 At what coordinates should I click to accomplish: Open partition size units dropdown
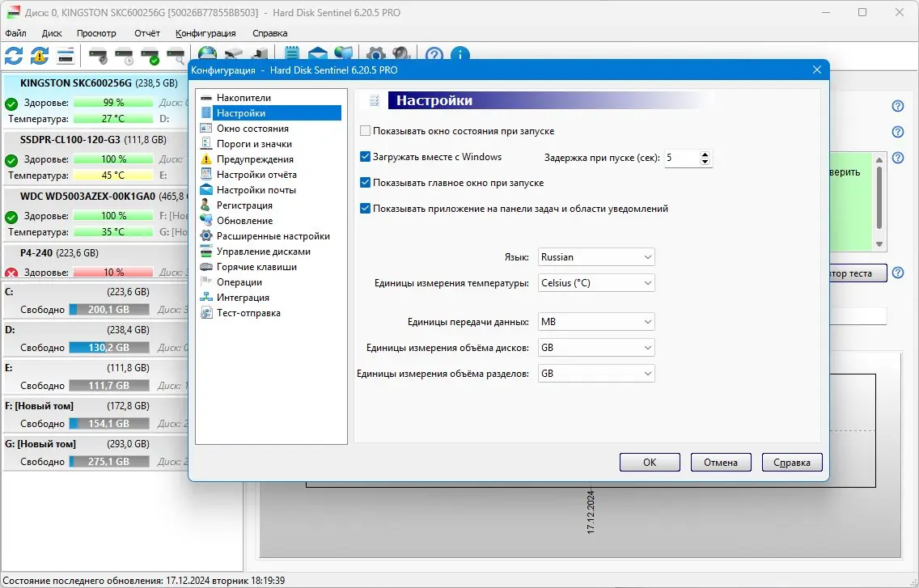click(x=596, y=373)
